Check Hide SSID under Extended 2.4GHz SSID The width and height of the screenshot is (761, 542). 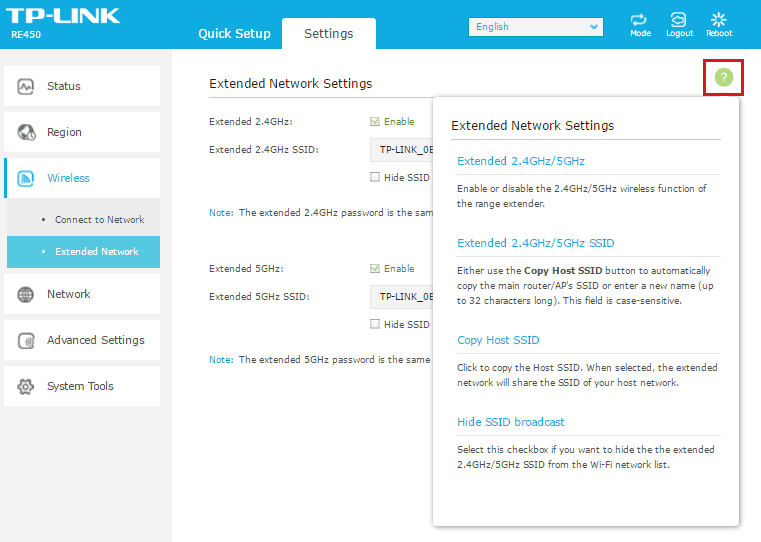point(375,177)
